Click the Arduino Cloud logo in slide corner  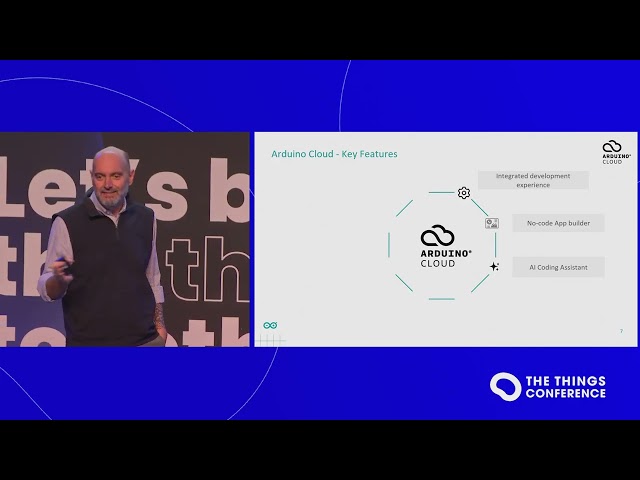coord(616,152)
